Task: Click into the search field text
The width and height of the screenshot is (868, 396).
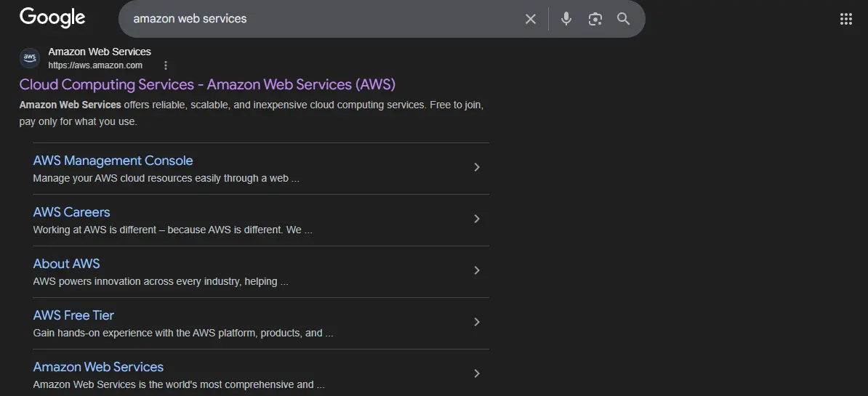Action: (190, 19)
